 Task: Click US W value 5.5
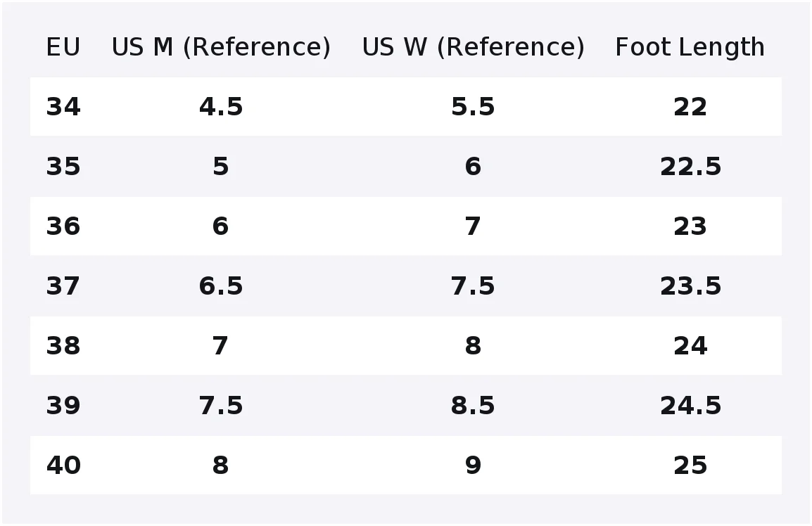(x=474, y=107)
